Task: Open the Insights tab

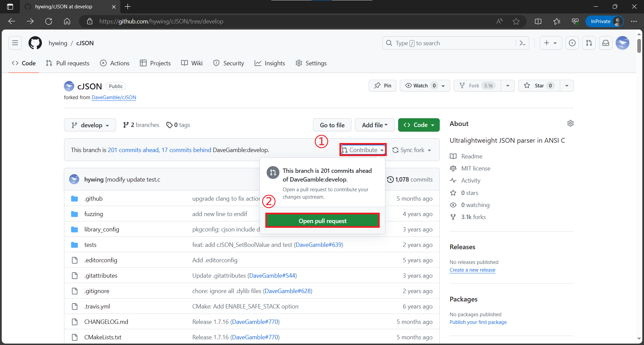Action: [270, 63]
